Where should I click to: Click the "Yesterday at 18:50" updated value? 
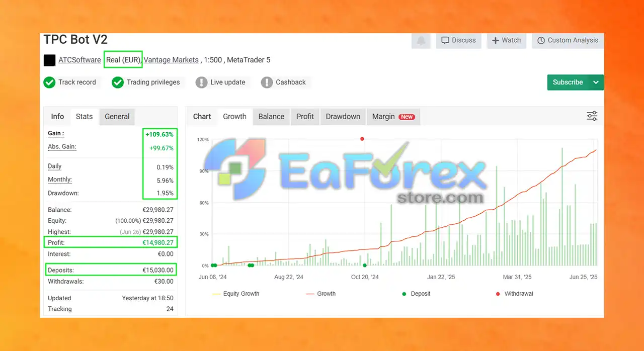tap(148, 298)
